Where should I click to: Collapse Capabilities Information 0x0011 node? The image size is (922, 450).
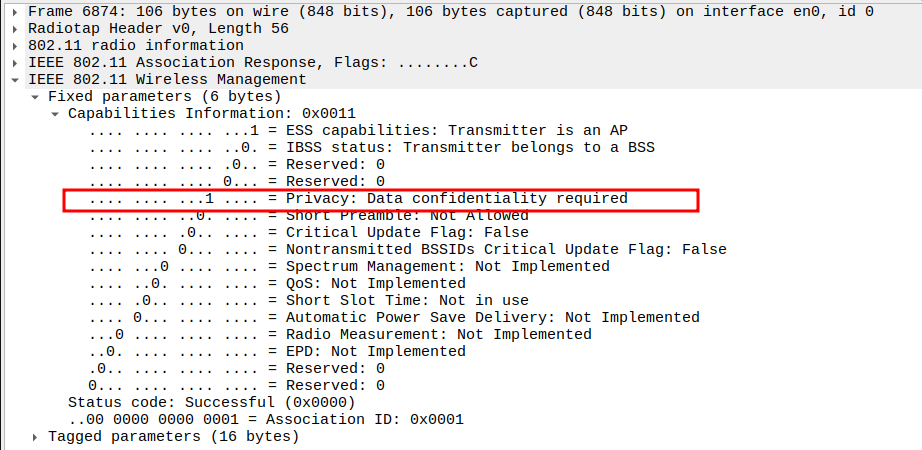(x=55, y=114)
